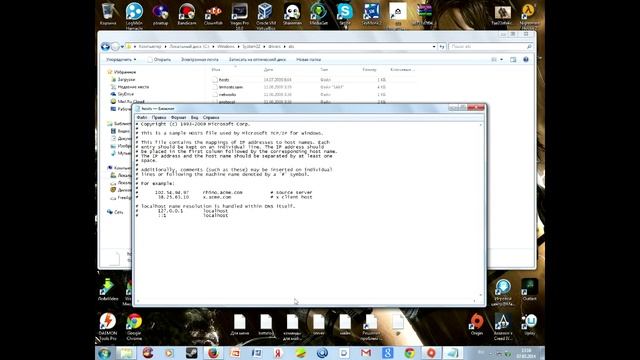
Task: Open DAEMON Tools Pro desktop icon
Action: [108, 327]
